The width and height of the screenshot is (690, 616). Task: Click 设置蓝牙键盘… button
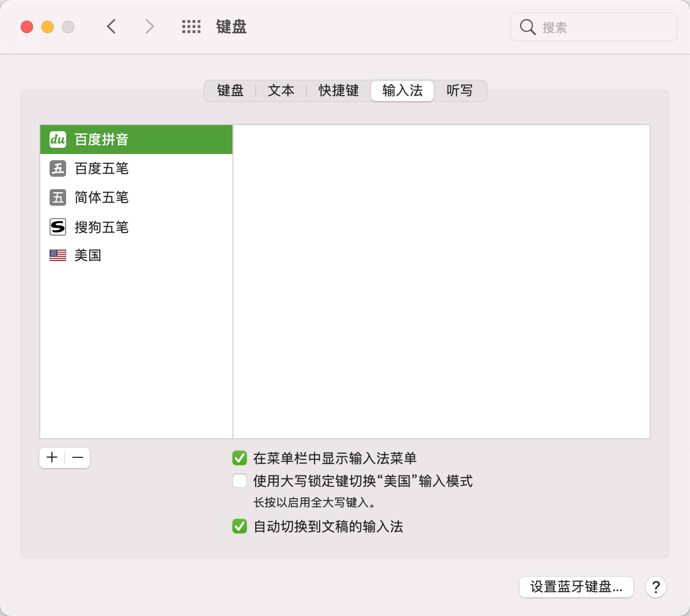coord(576,587)
